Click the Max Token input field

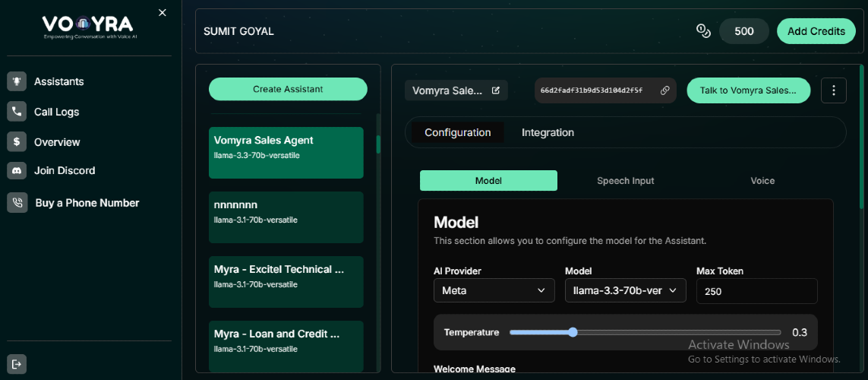click(756, 291)
